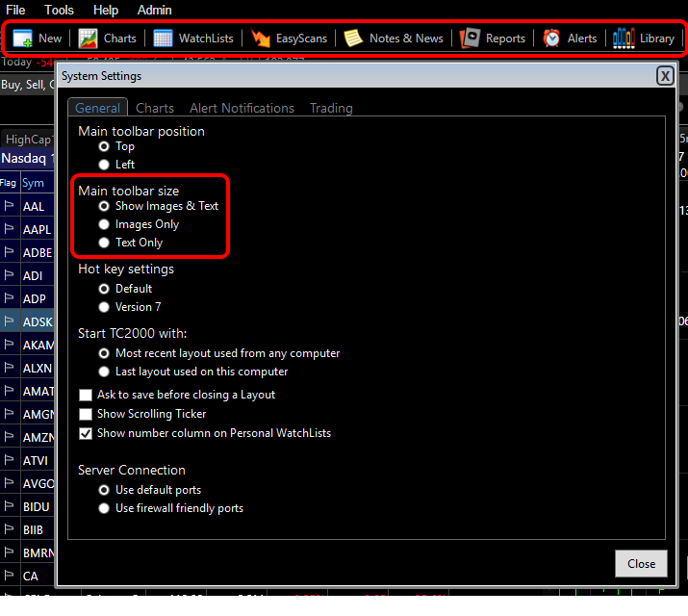Screen dimensions: 688x616
Task: Flag the AAL row
Action: tap(10, 206)
